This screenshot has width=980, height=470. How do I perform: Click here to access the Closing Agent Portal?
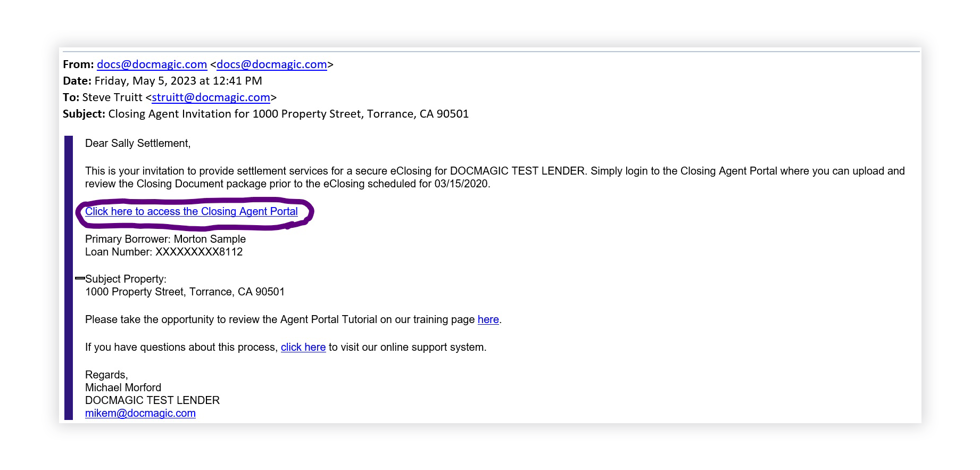191,211
